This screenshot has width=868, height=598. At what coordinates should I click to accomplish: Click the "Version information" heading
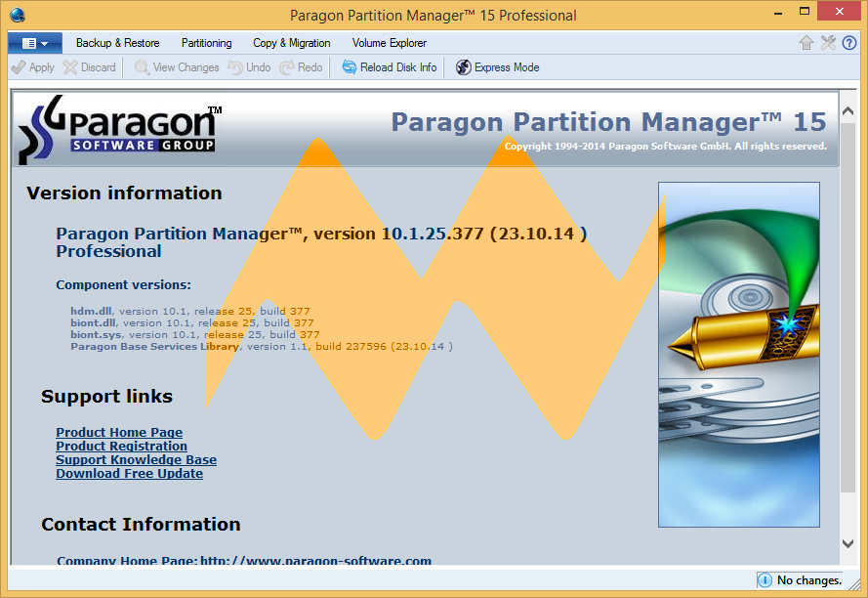point(124,192)
